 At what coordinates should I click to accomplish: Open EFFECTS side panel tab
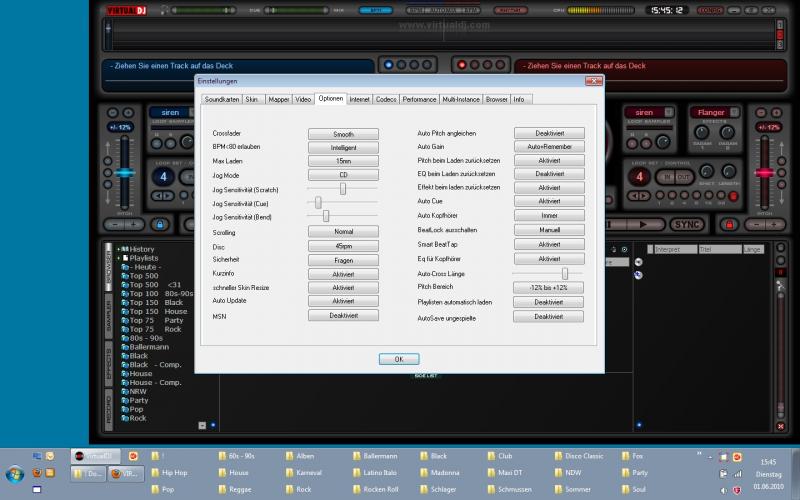pos(109,363)
